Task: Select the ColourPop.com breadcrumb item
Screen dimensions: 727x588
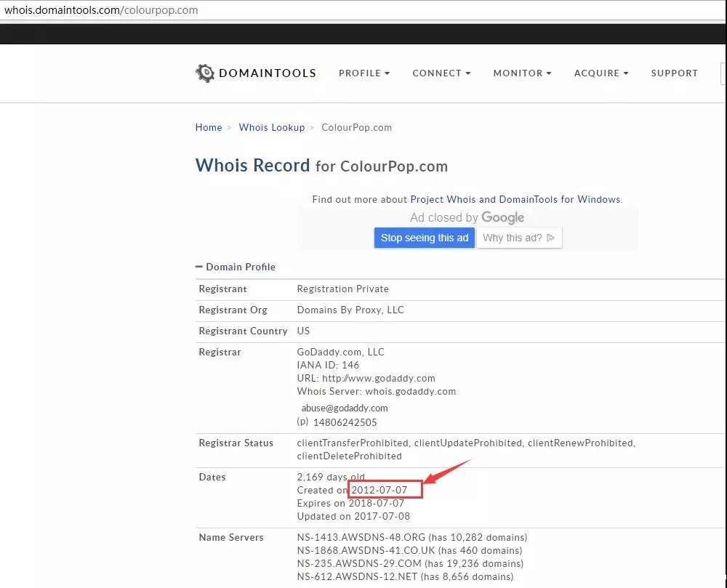Action: [x=356, y=127]
